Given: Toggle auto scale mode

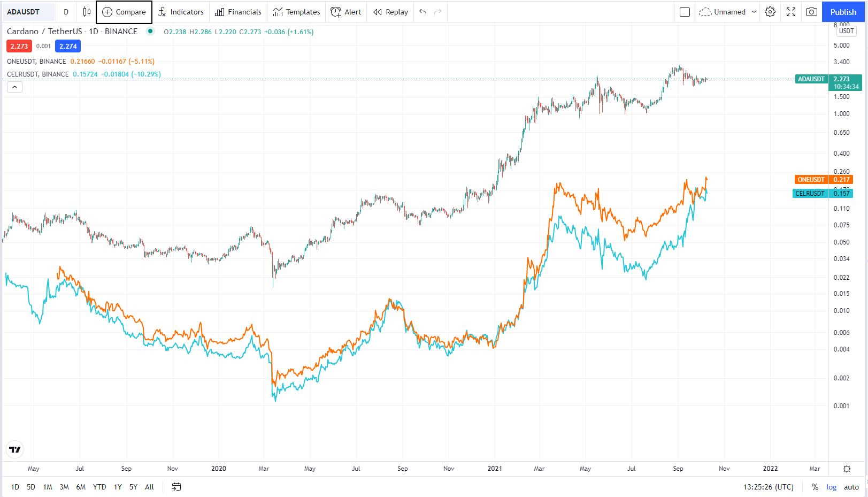Looking at the screenshot, I should coord(851,487).
